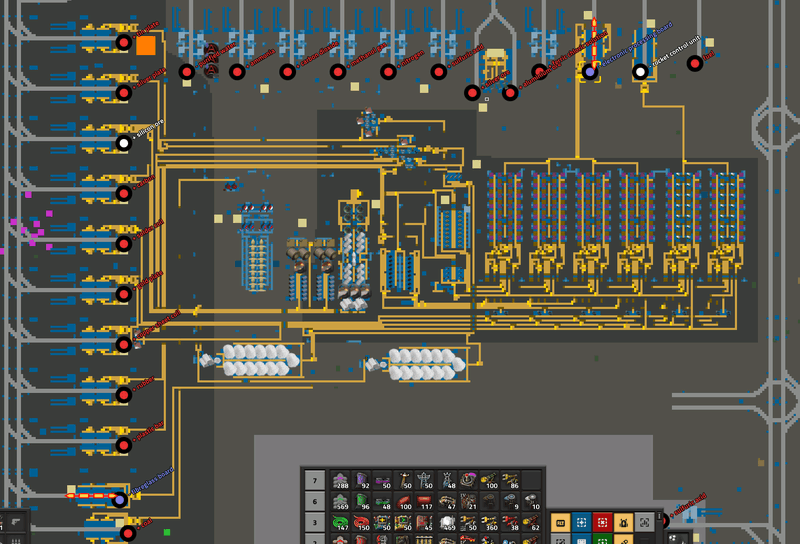
Task: Pick the green splitter stack of 48
Action: (x=383, y=502)
